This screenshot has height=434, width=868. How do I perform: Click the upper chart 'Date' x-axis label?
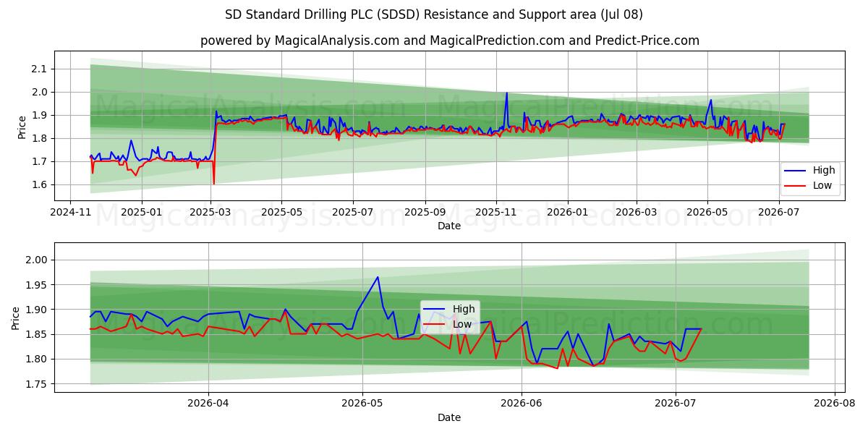[449, 226]
